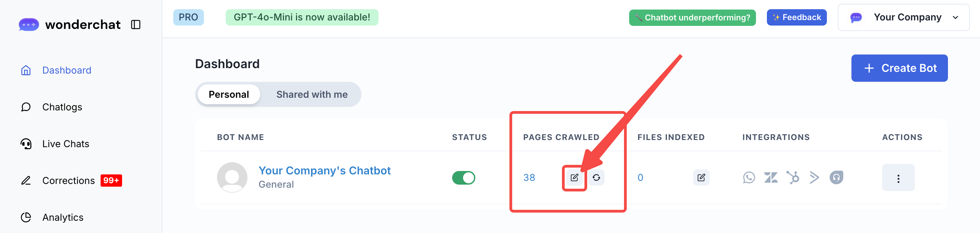Open the Zendesk integration icon
Viewport: 980px width, 233px height.
[x=771, y=177]
